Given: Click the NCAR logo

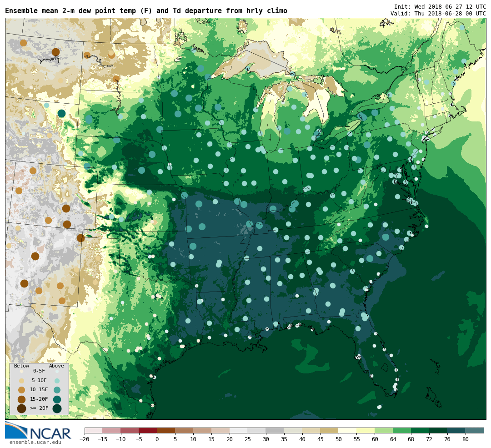Looking at the screenshot, I should pyautogui.click(x=38, y=431).
